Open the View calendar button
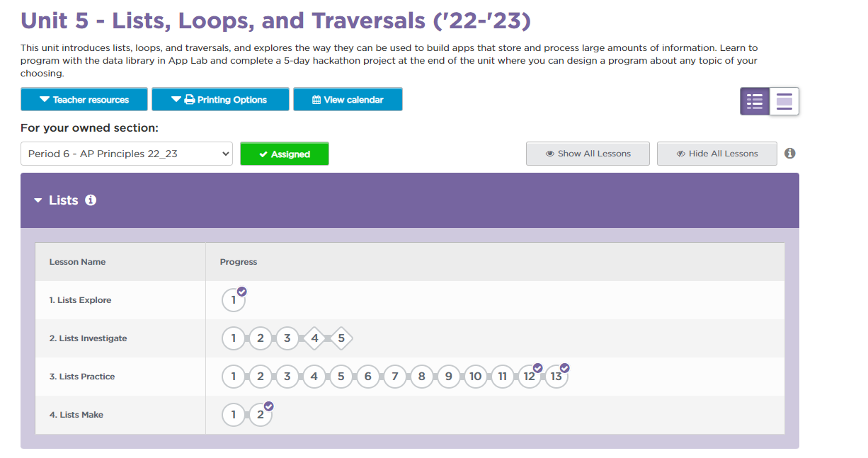Image resolution: width=868 pixels, height=458 pixels. [x=348, y=100]
